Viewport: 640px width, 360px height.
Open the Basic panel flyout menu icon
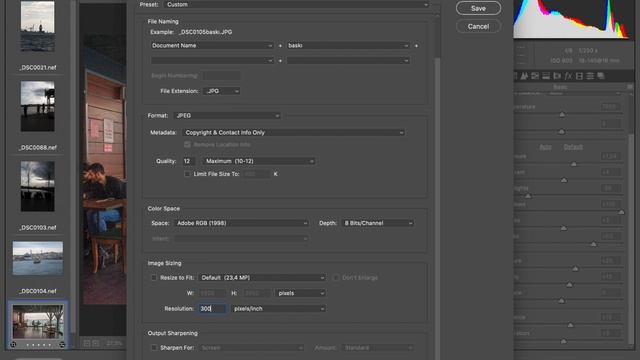tap(629, 87)
